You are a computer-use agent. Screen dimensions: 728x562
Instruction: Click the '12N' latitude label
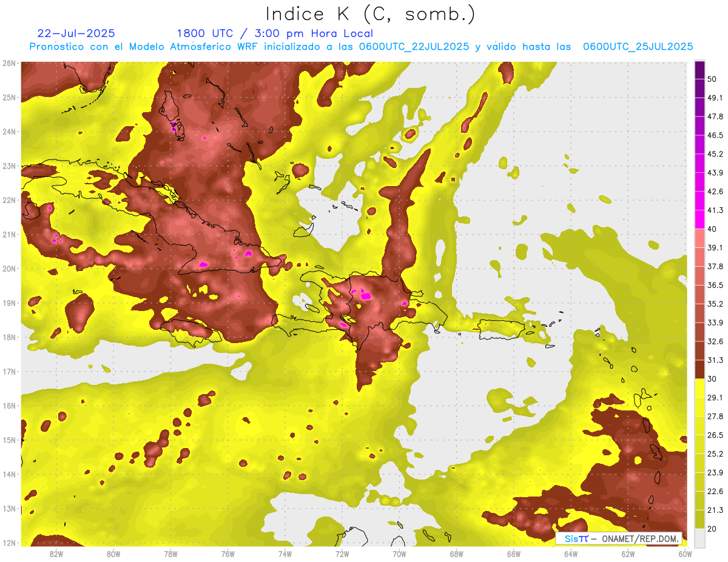click(9, 543)
